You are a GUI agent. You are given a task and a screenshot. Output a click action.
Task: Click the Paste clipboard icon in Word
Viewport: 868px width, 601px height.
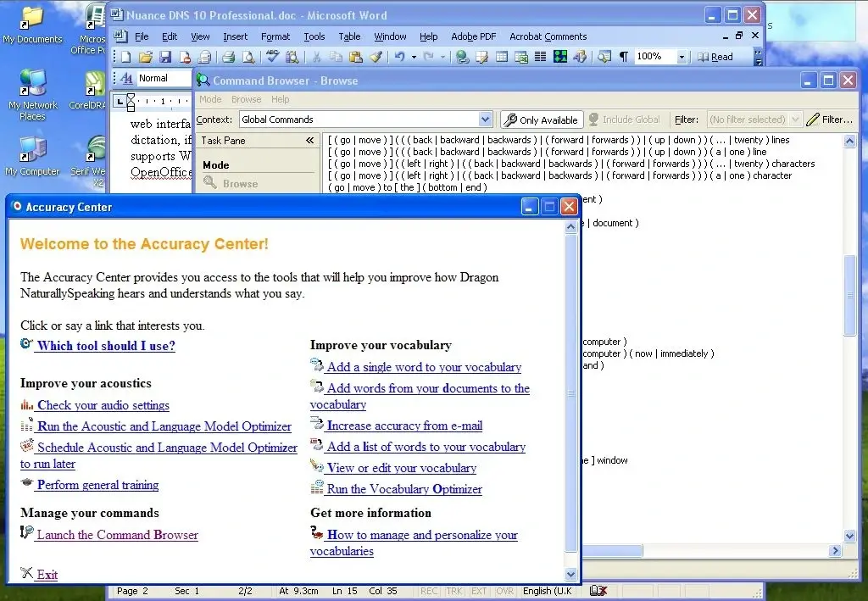pyautogui.click(x=356, y=57)
